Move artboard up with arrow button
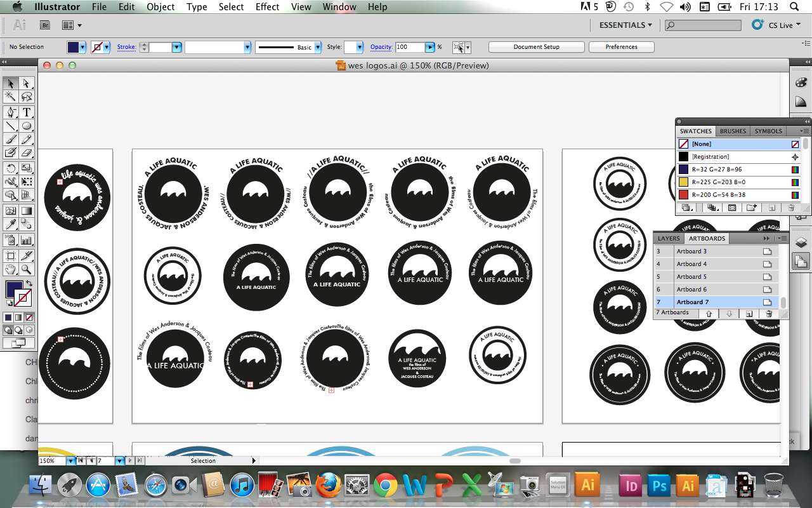This screenshot has height=508, width=812. [x=709, y=313]
